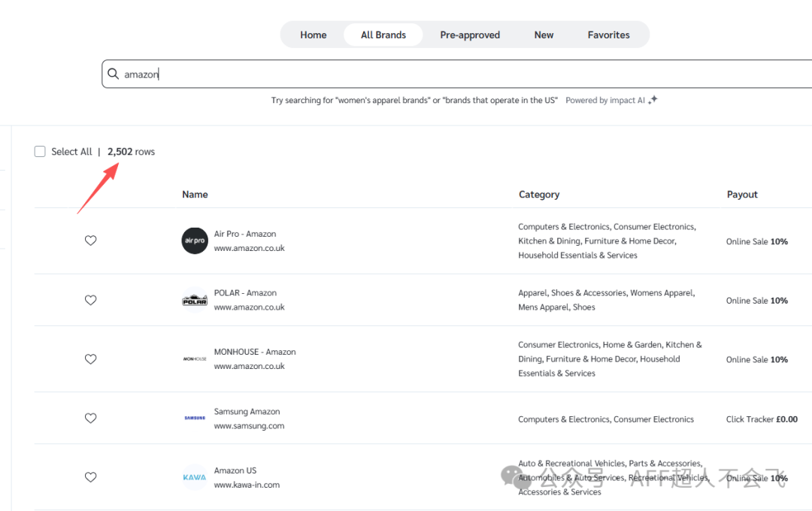Click the MONHOUSE logo thumbnail
Screen dimensions: 812x511
pyautogui.click(x=195, y=358)
